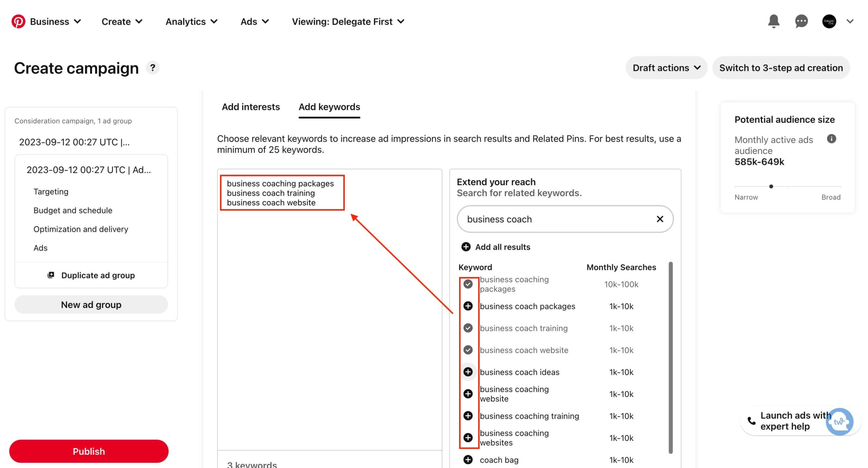Click the Switch to 3-step ad creation button
Image resolution: width=868 pixels, height=468 pixels.
click(781, 67)
